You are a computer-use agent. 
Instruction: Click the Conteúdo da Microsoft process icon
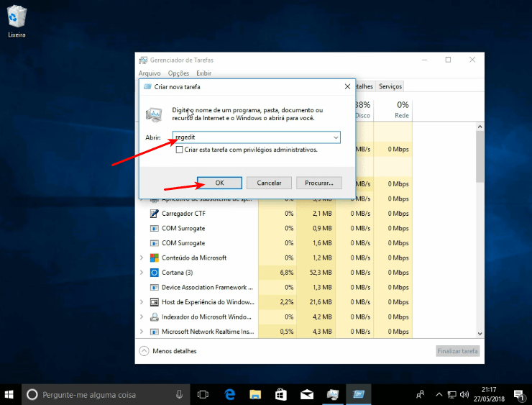point(155,258)
